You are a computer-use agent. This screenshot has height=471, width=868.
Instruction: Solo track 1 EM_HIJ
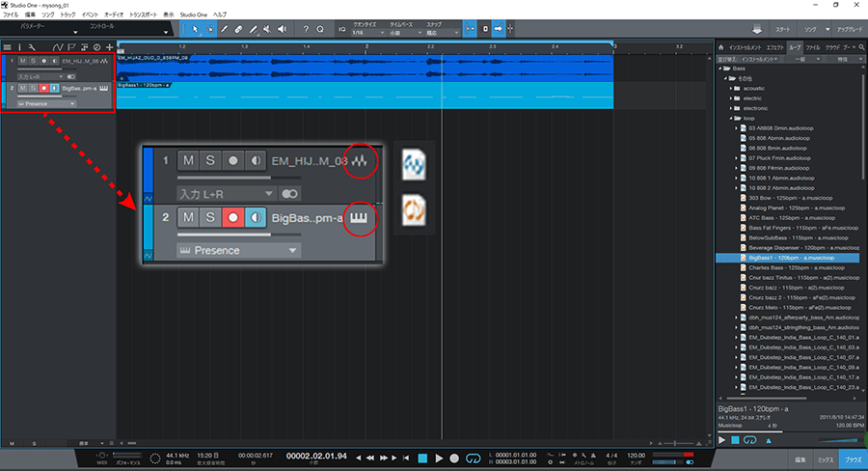[x=33, y=61]
